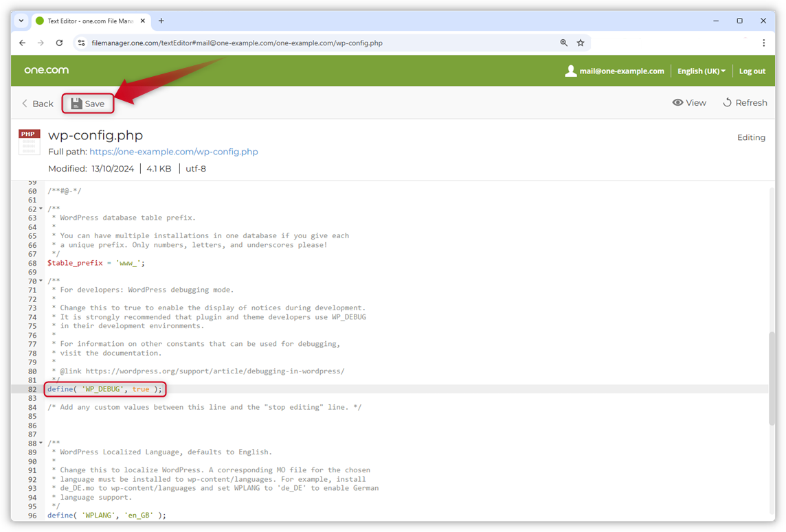Open the tab search dropdown arrow
Image resolution: width=786 pixels, height=532 pixels.
[x=21, y=21]
